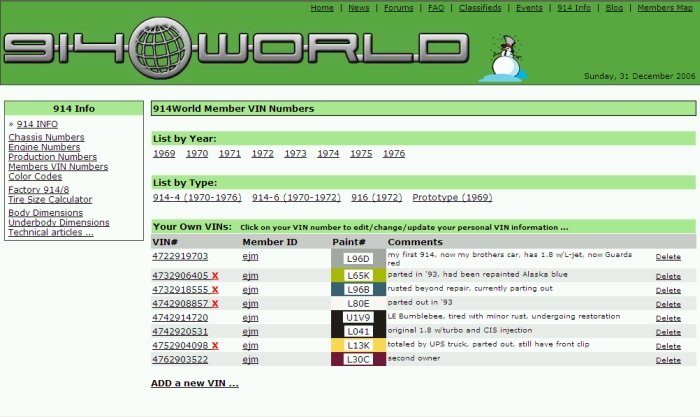
Task: Click red X beside VIN 4752904098
Action: [x=215, y=346]
